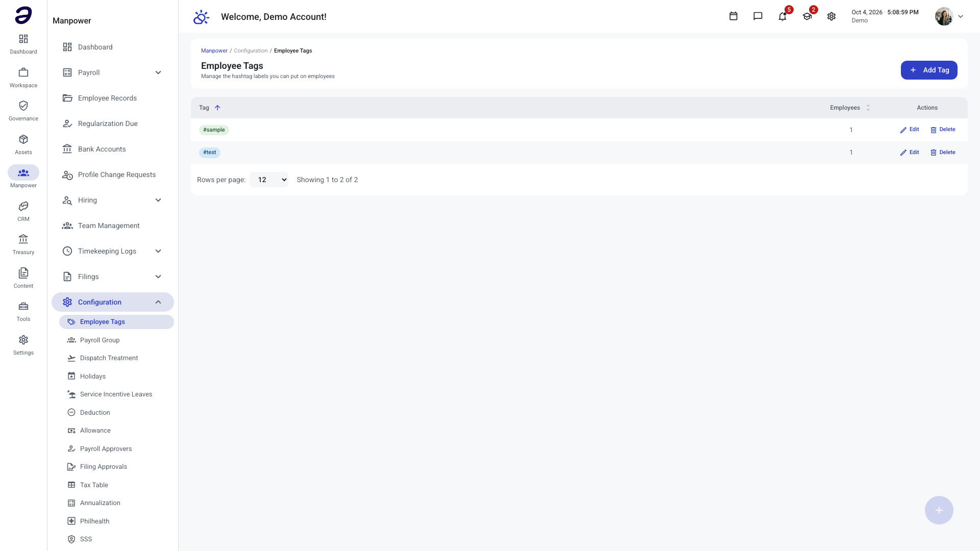The width and height of the screenshot is (980, 551).
Task: Open the CRM module icon
Action: (23, 211)
